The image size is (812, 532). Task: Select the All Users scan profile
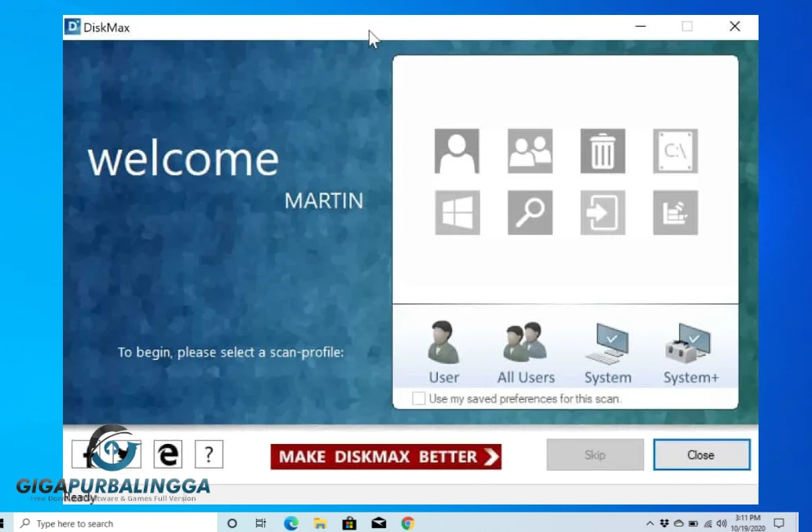(x=526, y=352)
